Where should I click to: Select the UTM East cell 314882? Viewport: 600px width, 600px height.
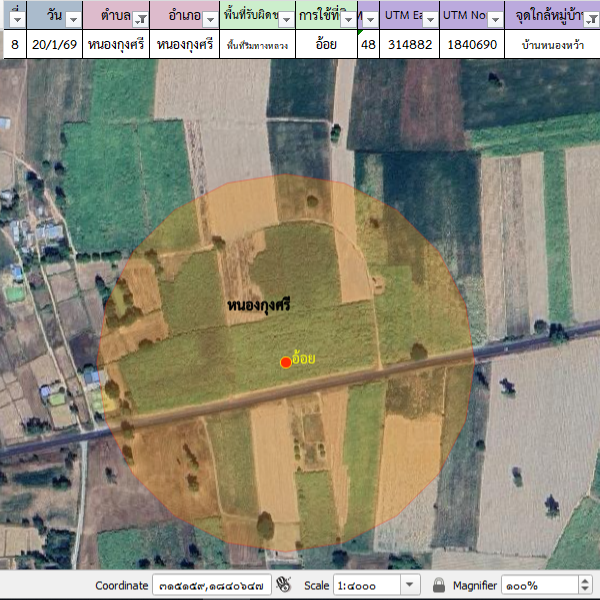(408, 45)
